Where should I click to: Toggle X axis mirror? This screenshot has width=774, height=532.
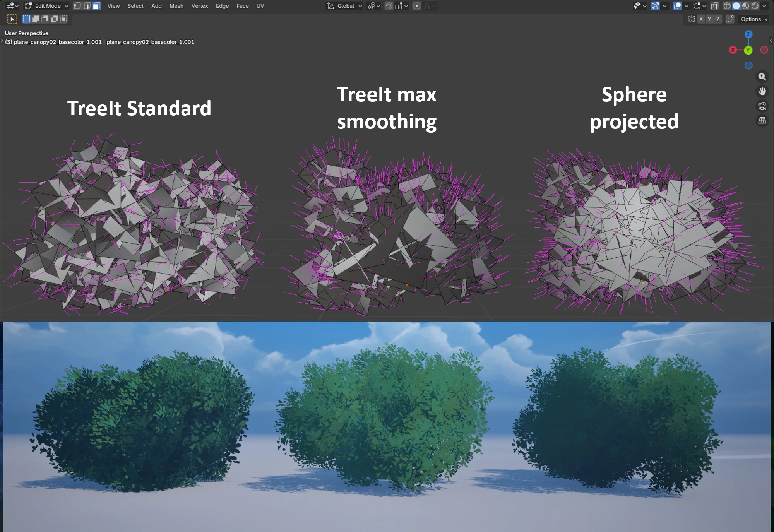tap(701, 19)
